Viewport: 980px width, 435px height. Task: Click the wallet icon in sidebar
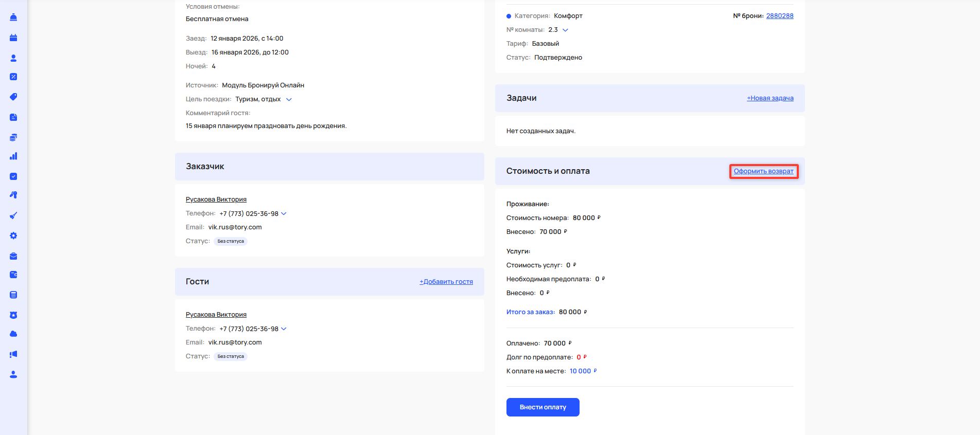[x=13, y=275]
